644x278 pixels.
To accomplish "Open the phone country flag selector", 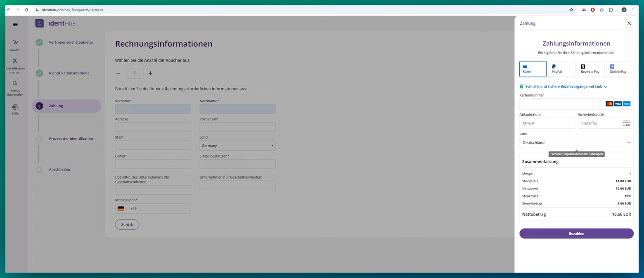I will (122, 209).
